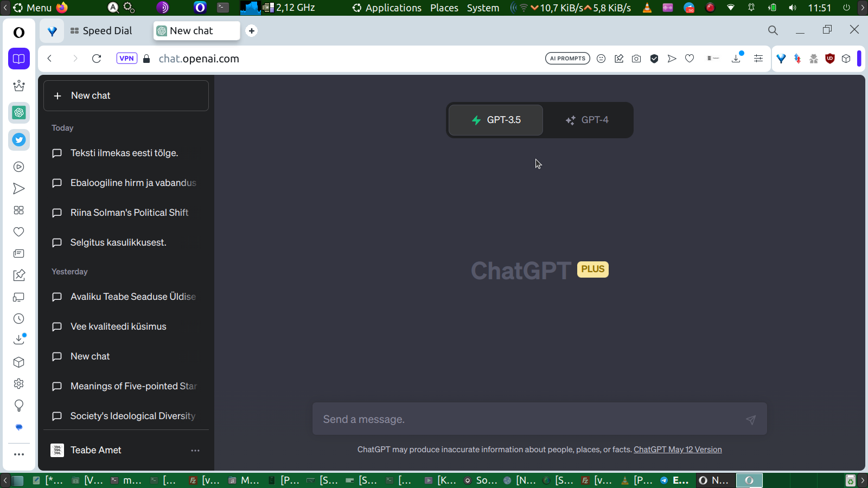Viewport: 868px width, 488px height.
Task: Take snapshot with camera icon
Action: [636, 59]
